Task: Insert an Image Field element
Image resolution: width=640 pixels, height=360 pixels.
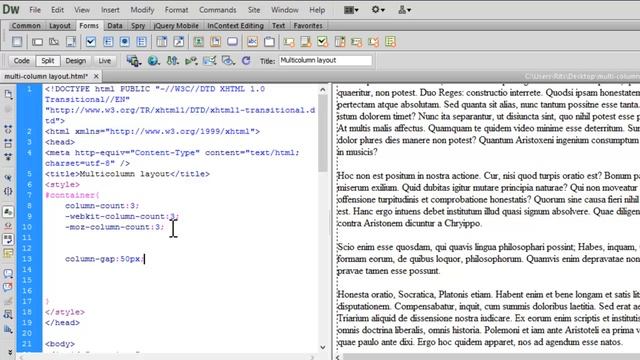Action: click(x=198, y=42)
